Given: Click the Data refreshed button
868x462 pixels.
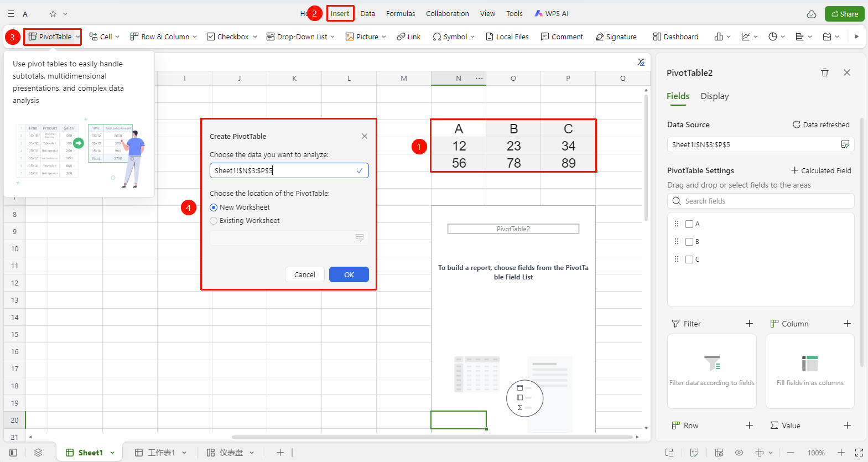Looking at the screenshot, I should point(821,124).
